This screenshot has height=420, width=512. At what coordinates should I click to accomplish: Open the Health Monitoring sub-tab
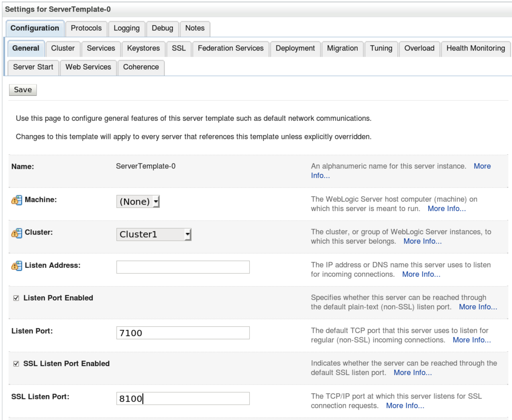click(476, 48)
